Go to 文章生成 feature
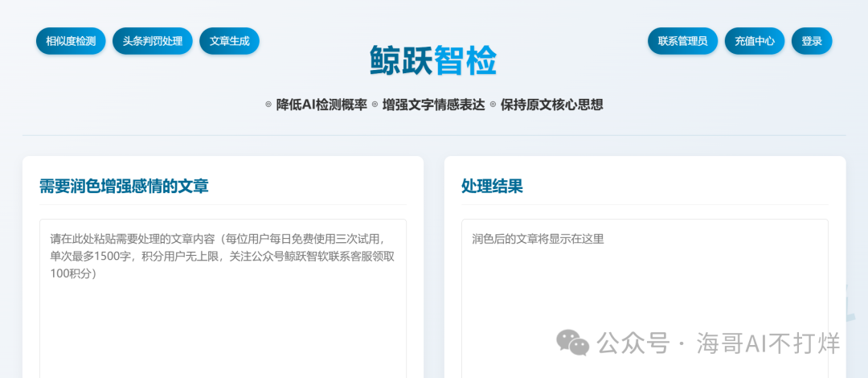 click(x=229, y=41)
